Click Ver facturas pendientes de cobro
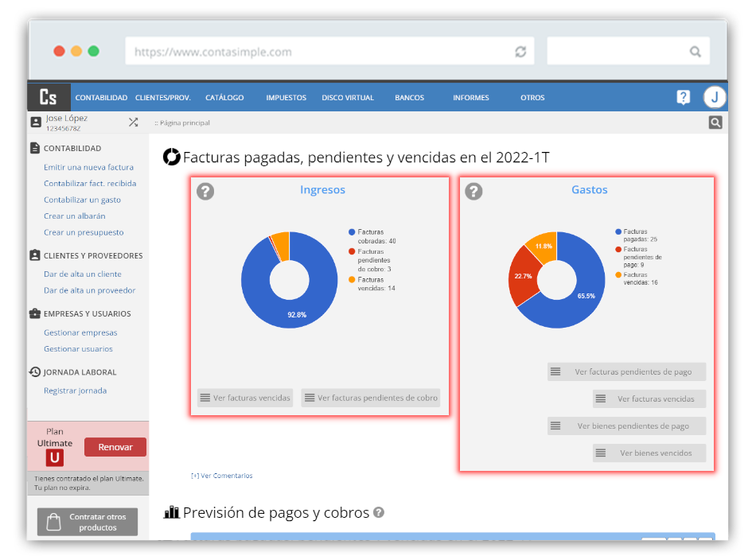The width and height of the screenshot is (756, 556). [371, 398]
